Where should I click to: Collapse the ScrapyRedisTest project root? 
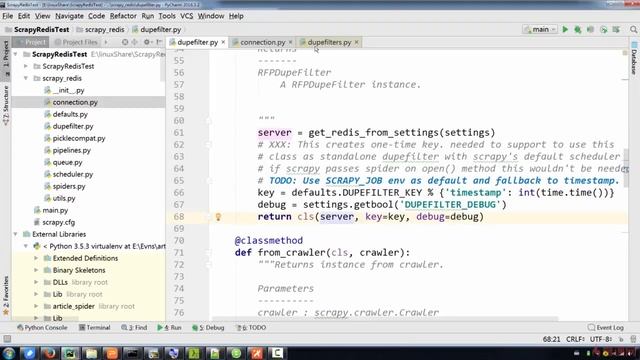point(16,54)
